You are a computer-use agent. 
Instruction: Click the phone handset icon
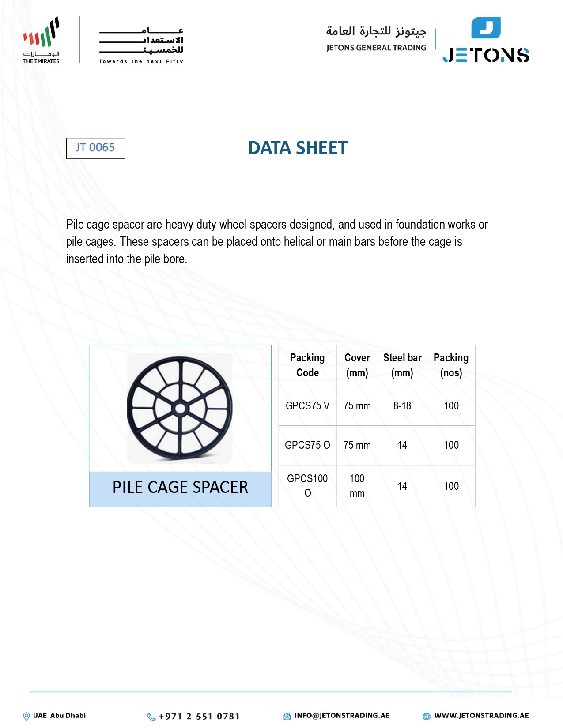[x=151, y=717]
